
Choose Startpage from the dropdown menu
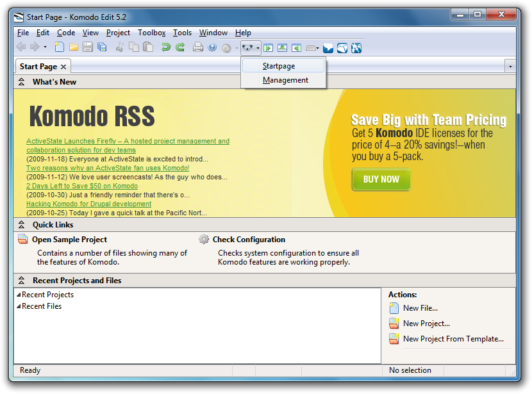coord(283,66)
